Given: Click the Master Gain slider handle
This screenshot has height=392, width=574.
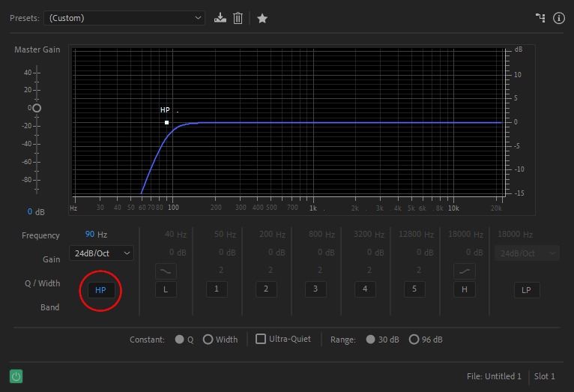Looking at the screenshot, I should coord(36,108).
